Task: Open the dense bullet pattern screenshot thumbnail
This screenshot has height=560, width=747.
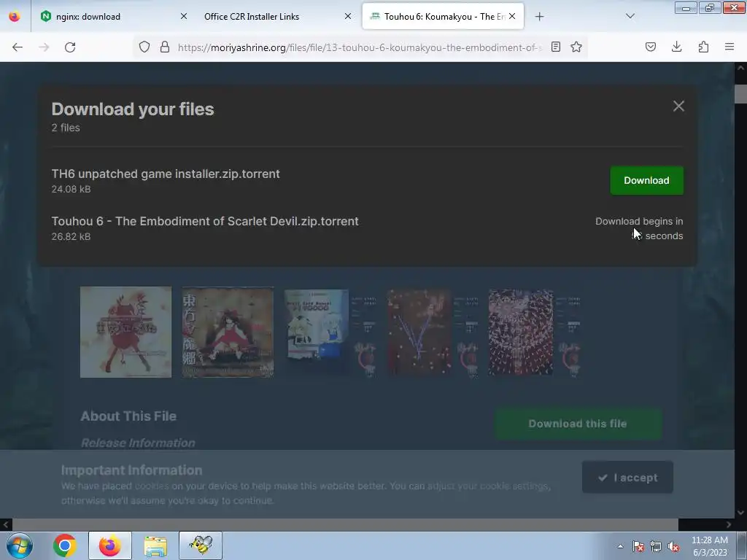Action: coord(535,332)
